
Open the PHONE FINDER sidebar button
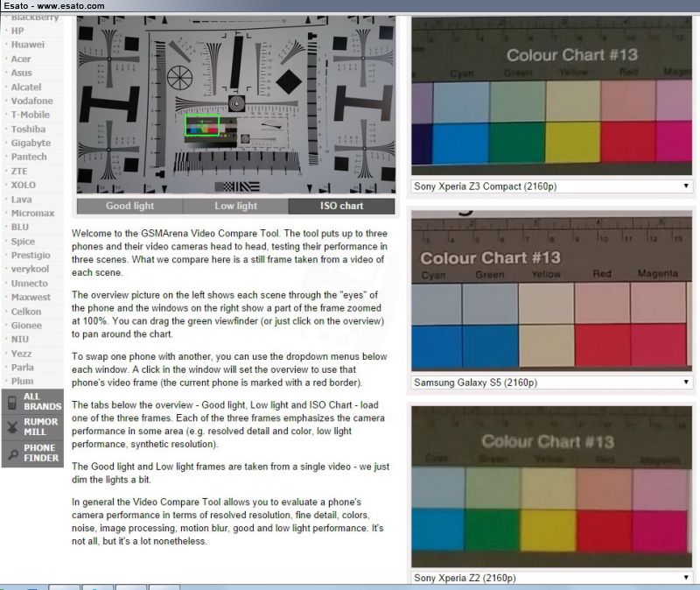[x=32, y=453]
